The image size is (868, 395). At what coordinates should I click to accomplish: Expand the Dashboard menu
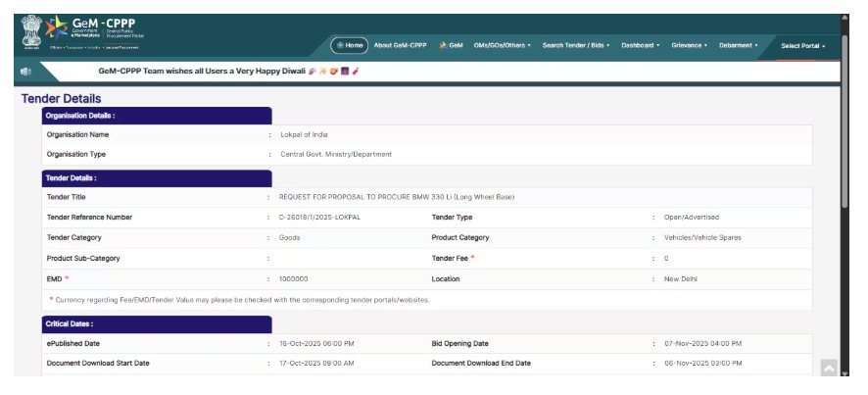[x=640, y=45]
